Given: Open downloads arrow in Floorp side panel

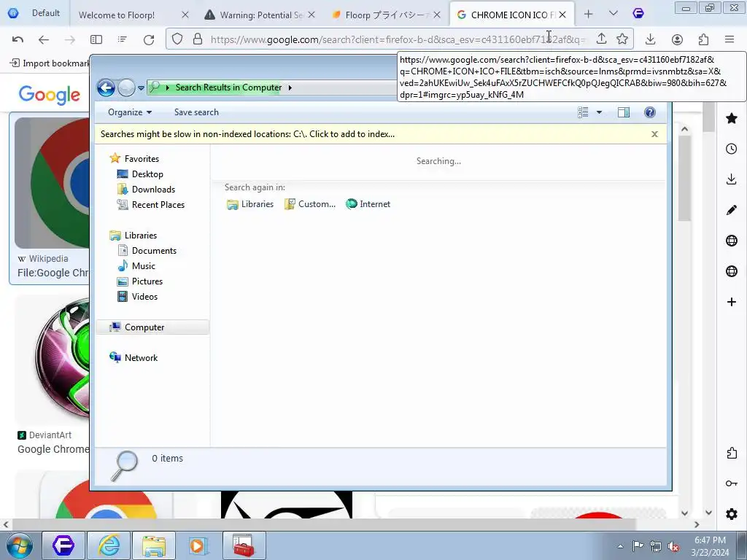Looking at the screenshot, I should tap(731, 179).
